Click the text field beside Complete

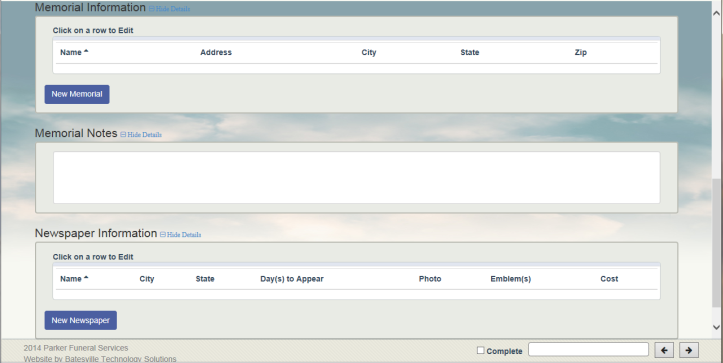click(588, 350)
